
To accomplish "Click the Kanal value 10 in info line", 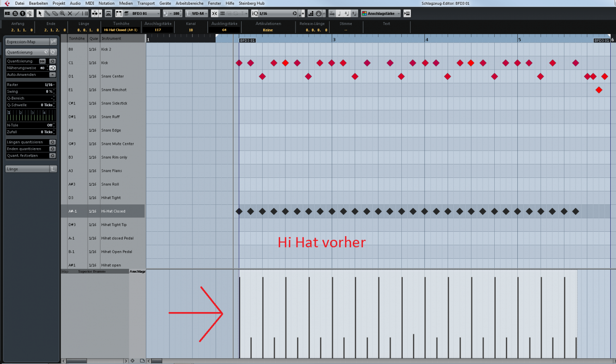I will [x=191, y=30].
